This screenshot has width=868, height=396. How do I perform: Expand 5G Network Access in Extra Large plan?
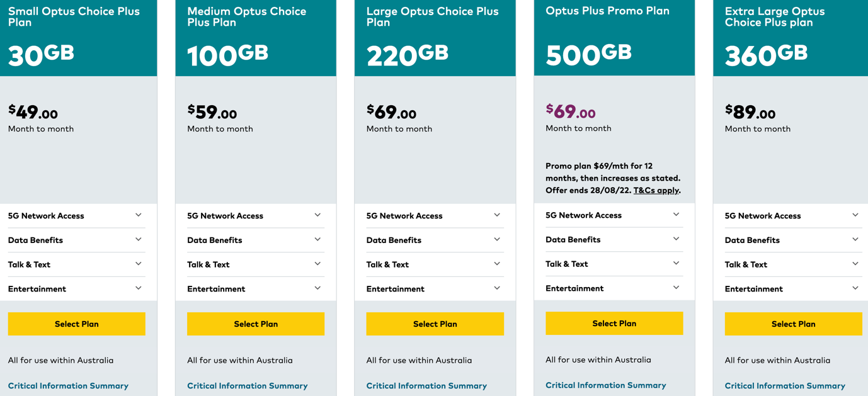pos(792,216)
